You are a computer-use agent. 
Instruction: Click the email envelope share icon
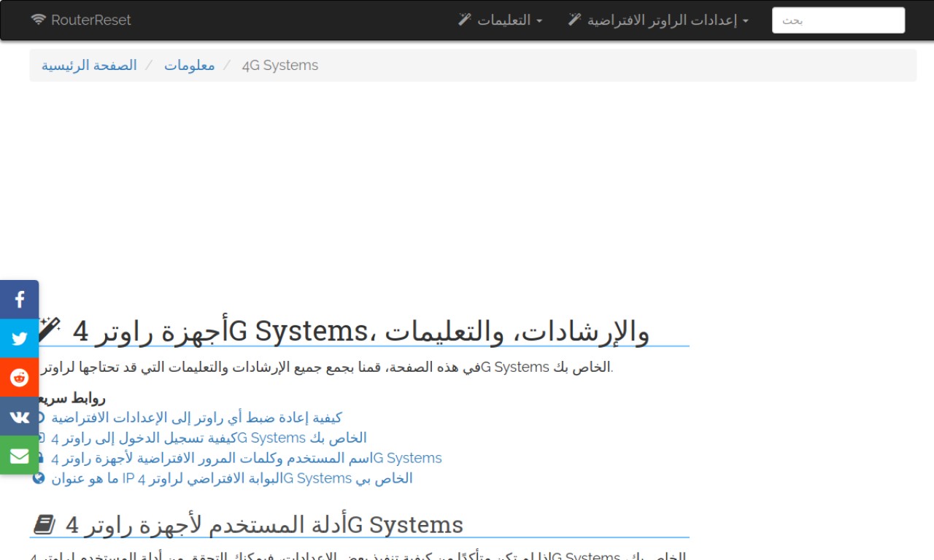click(19, 456)
